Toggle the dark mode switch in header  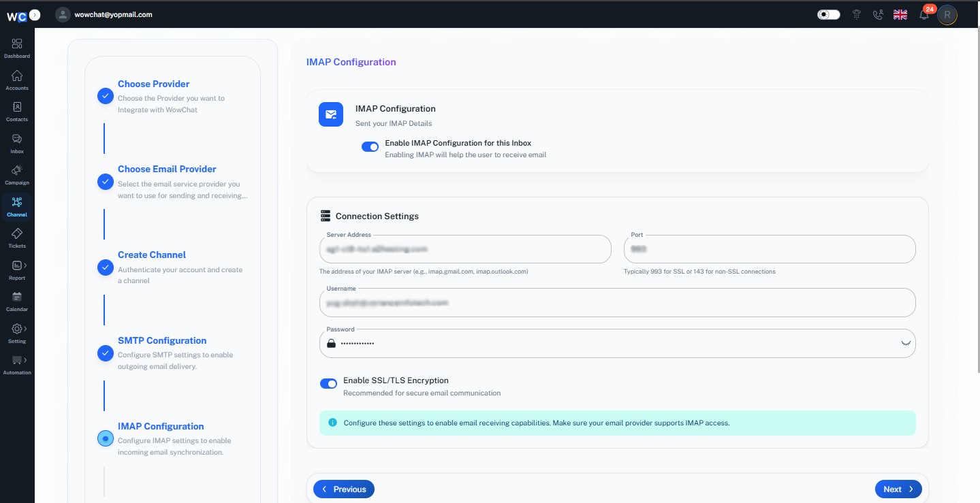click(x=829, y=14)
